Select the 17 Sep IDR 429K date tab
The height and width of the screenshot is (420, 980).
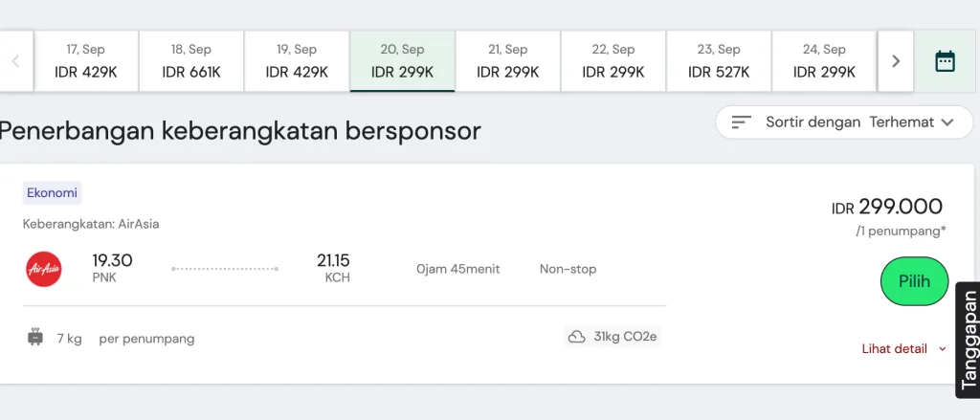[x=86, y=61]
